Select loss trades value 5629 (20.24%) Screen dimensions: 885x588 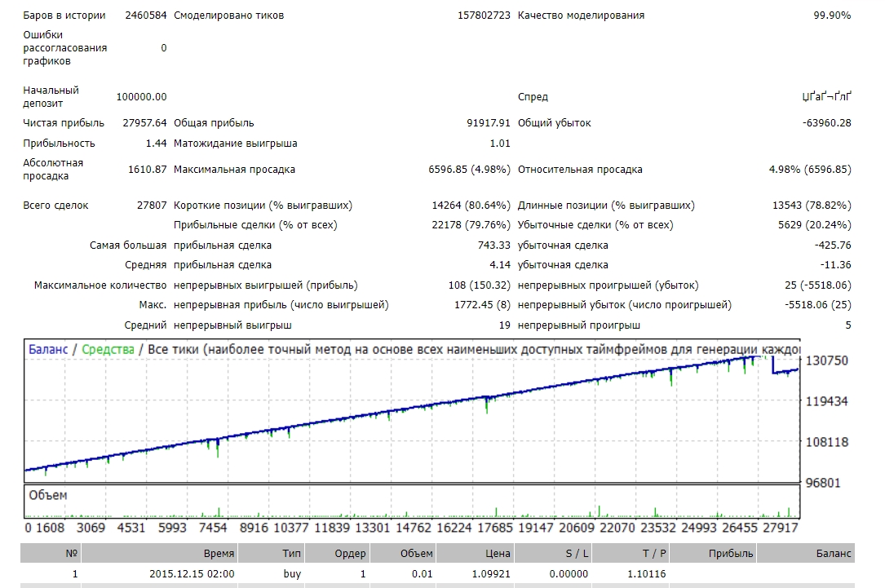[x=815, y=224]
